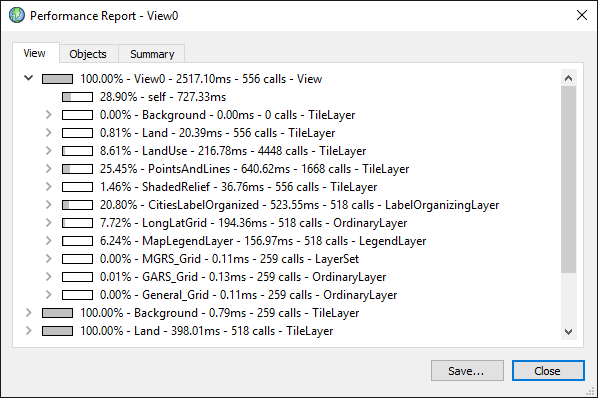
Task: Expand the bottom Land 398.01ms node
Action: tap(29, 331)
